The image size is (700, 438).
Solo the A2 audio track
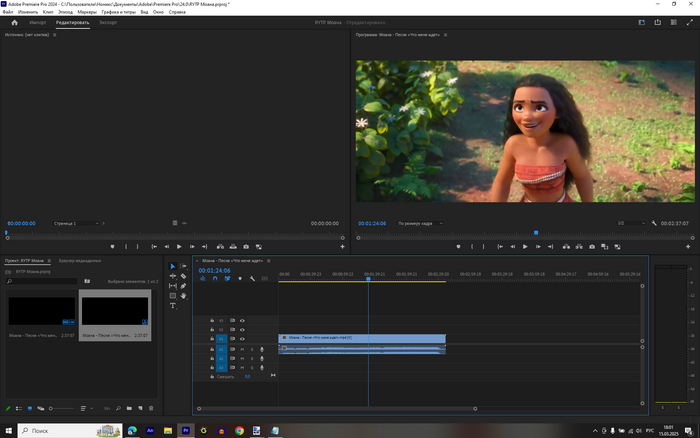pyautogui.click(x=252, y=359)
